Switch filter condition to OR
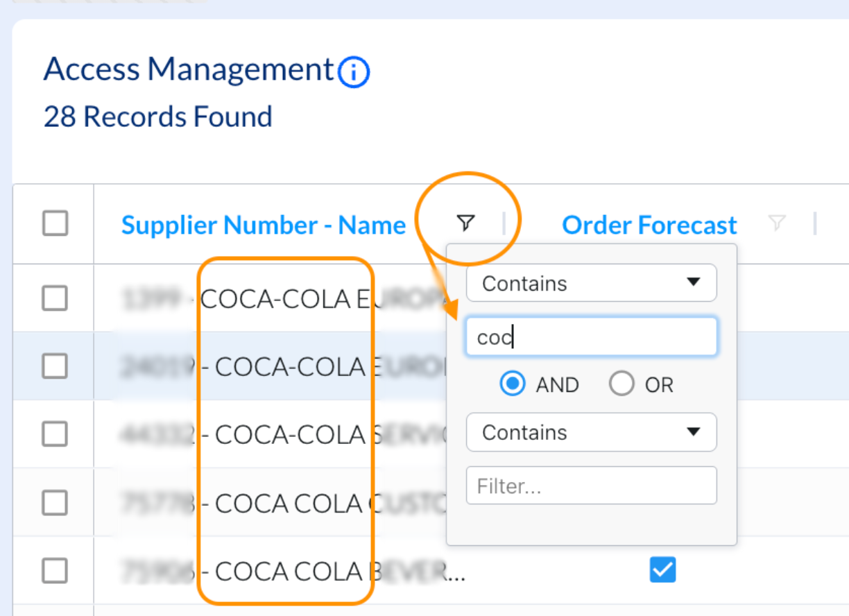849x616 pixels. click(621, 384)
